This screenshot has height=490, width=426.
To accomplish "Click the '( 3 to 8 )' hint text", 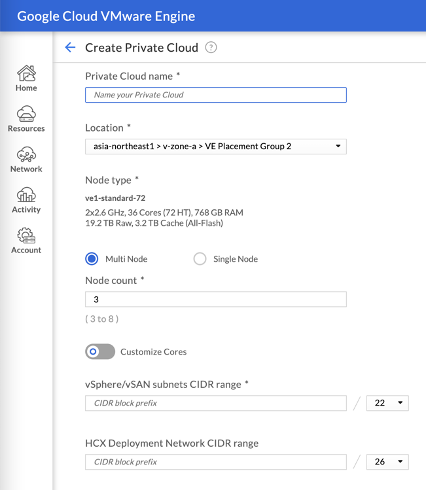I will pos(102,319).
